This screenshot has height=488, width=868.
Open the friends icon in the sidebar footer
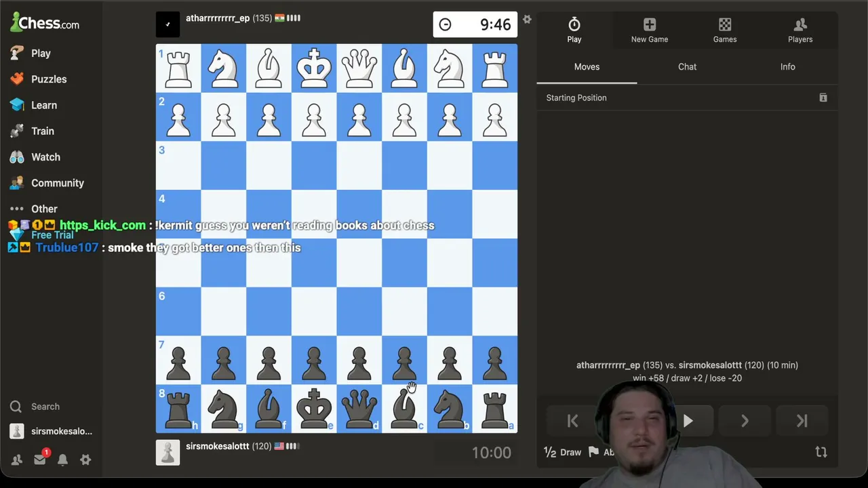click(17, 460)
